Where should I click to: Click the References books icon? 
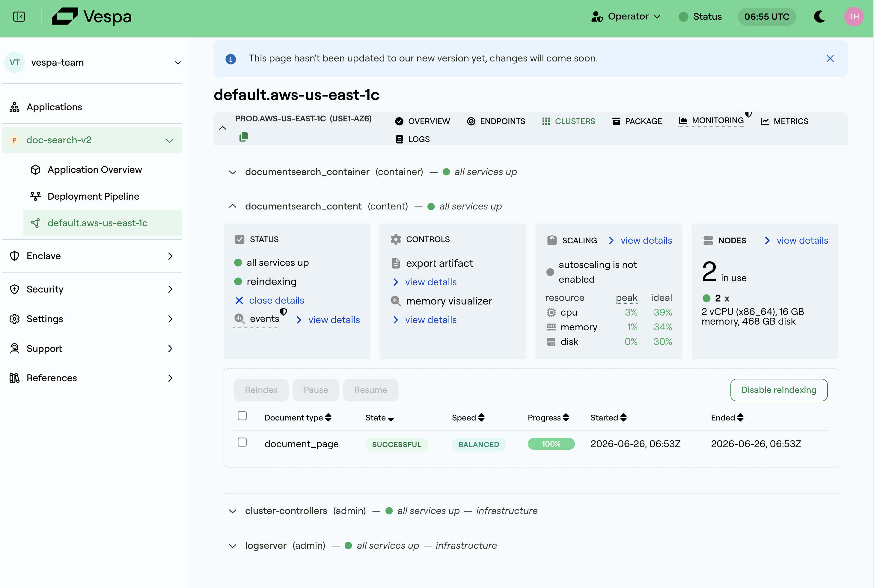pos(15,378)
